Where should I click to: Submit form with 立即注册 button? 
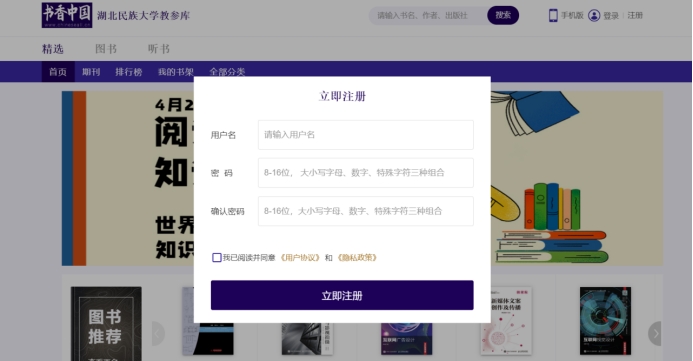342,295
